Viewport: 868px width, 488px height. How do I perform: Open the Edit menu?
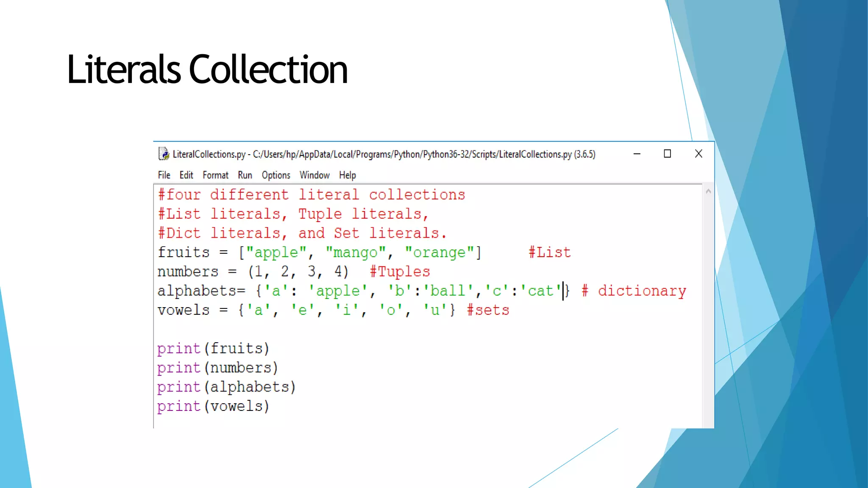[x=186, y=175]
